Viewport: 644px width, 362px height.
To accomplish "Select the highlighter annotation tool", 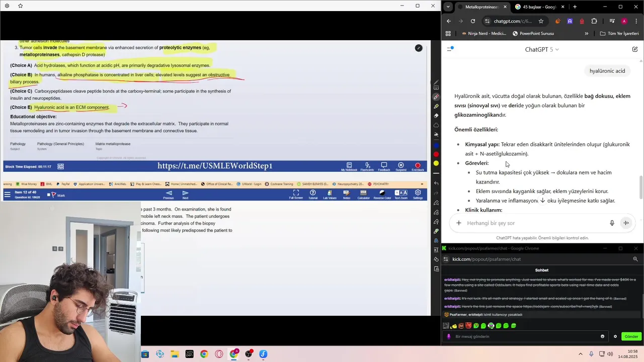I will (x=436, y=107).
